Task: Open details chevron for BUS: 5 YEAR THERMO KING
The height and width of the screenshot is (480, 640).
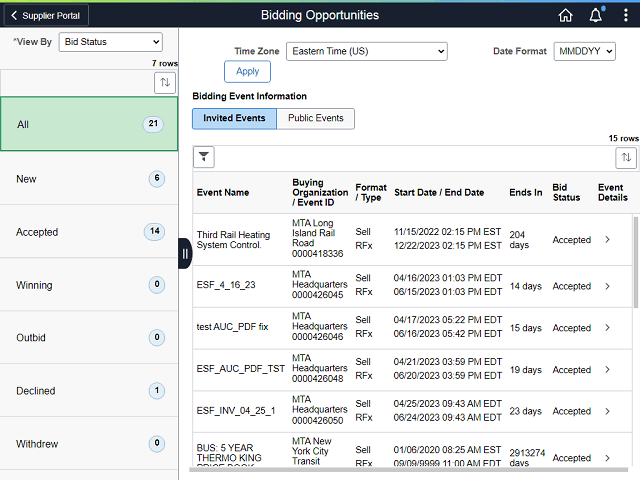Action: click(x=607, y=458)
